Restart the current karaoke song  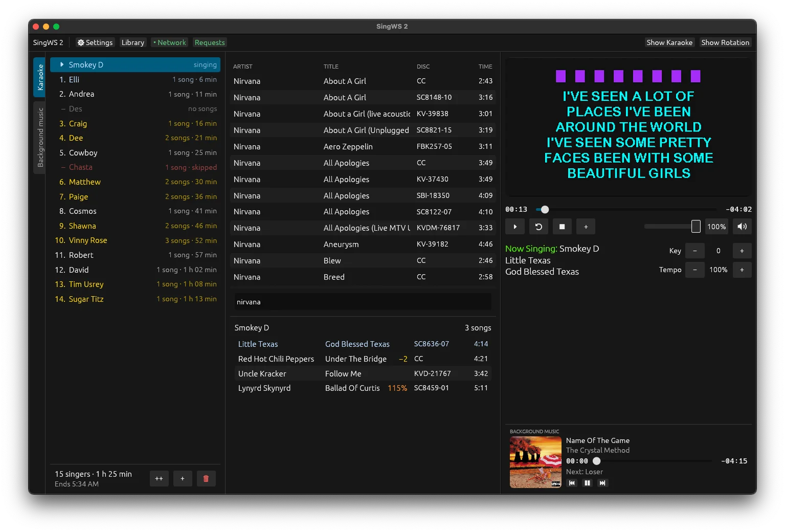(539, 227)
